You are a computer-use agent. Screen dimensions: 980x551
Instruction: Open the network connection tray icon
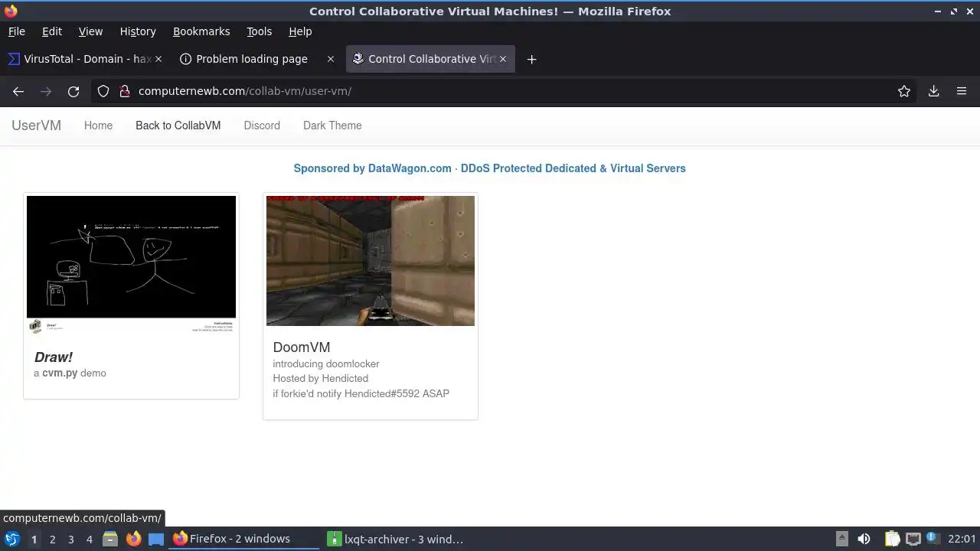click(913, 539)
